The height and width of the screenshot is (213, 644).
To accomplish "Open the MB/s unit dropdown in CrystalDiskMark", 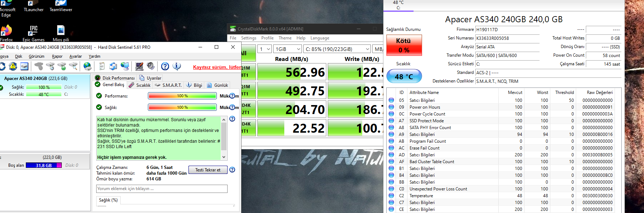I will coord(378,49).
